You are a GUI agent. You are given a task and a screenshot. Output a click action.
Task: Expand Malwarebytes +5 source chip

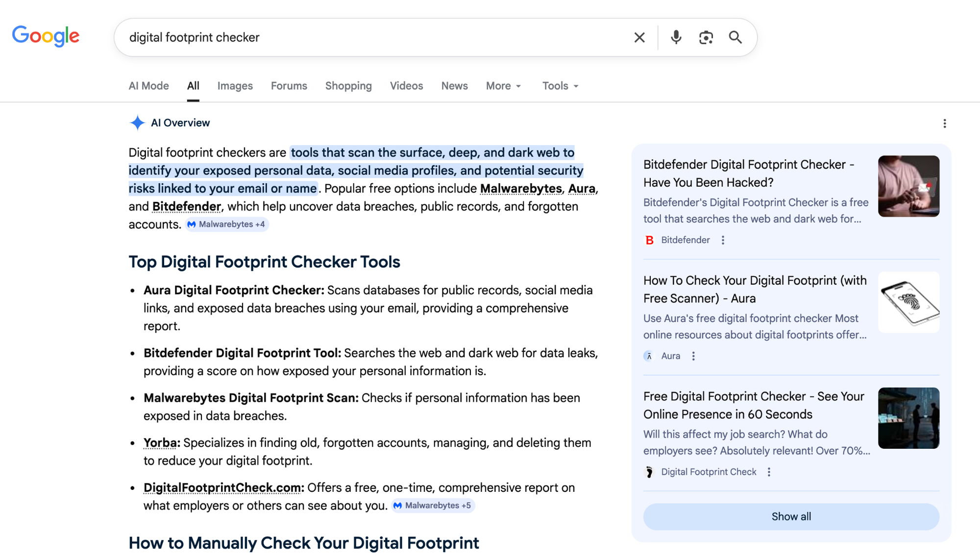433,506
